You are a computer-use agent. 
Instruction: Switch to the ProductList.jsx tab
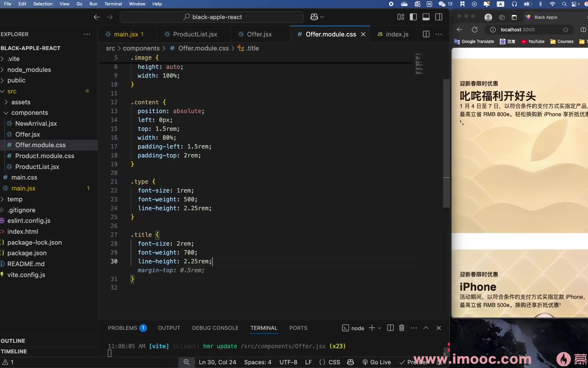click(x=195, y=34)
